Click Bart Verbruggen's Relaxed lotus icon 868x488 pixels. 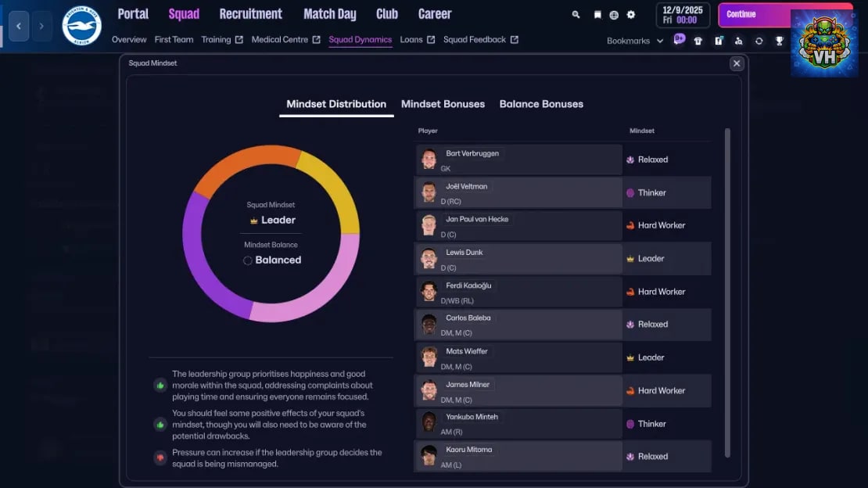pyautogui.click(x=630, y=160)
